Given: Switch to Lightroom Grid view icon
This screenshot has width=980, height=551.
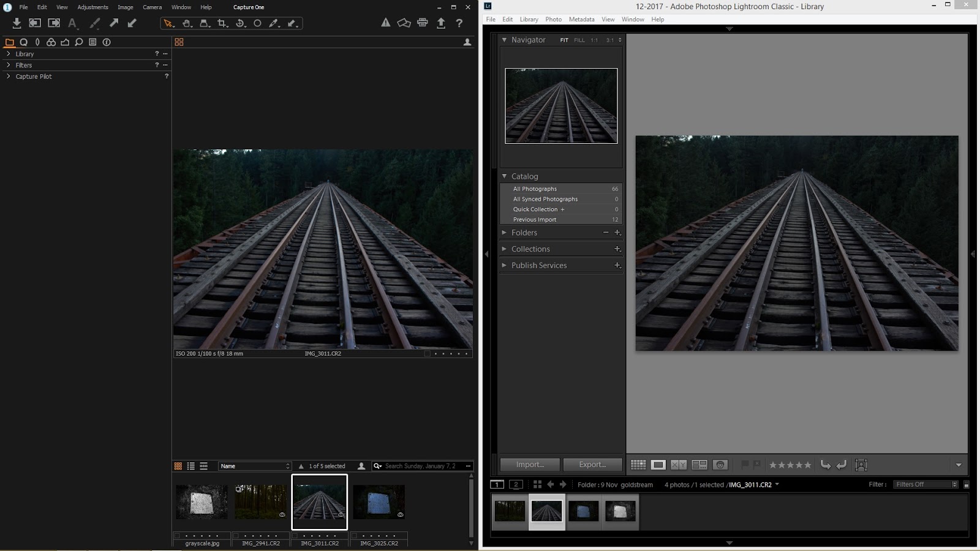Looking at the screenshot, I should tap(638, 465).
